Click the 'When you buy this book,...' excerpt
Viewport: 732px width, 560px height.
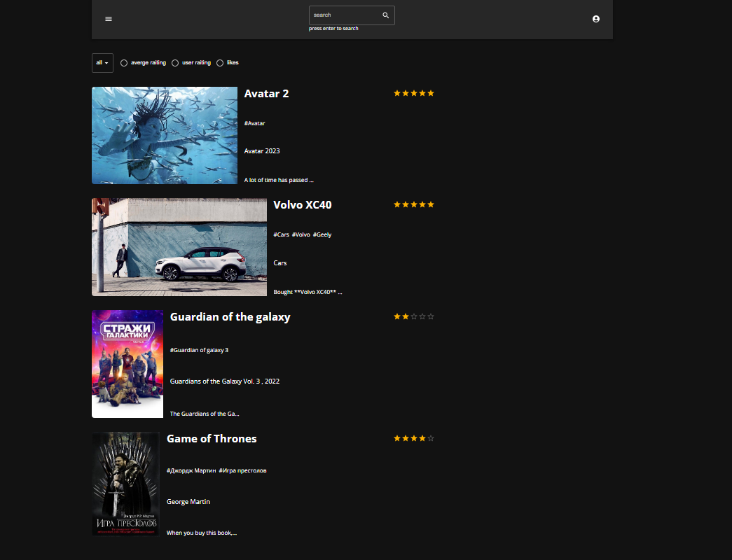[202, 533]
